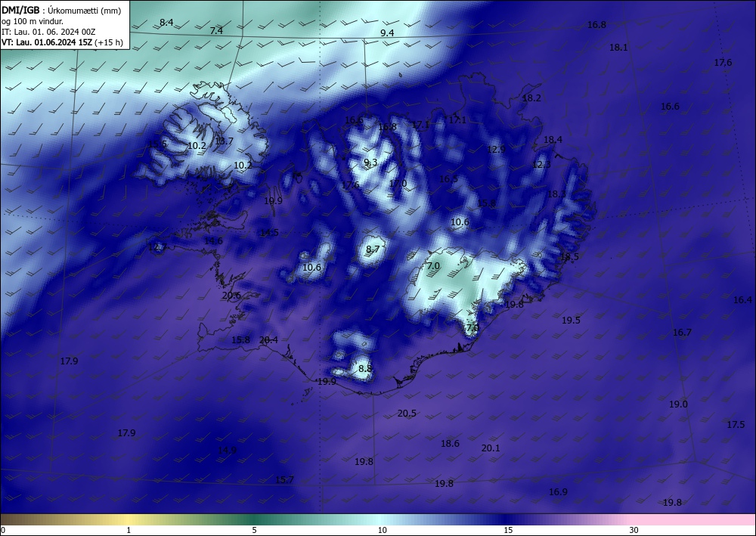Screen dimensions: 756x536
Task: Click the map value 14.6
Action: [213, 241]
